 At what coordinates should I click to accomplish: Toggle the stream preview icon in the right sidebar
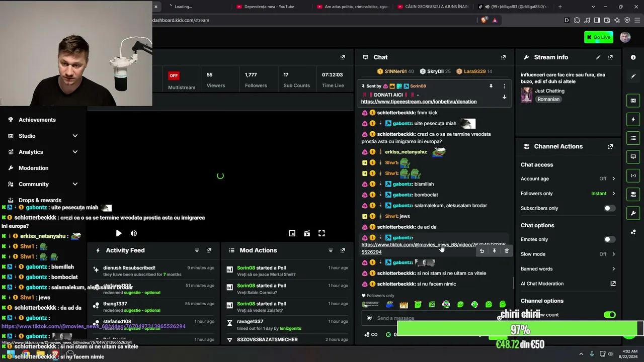(x=633, y=101)
